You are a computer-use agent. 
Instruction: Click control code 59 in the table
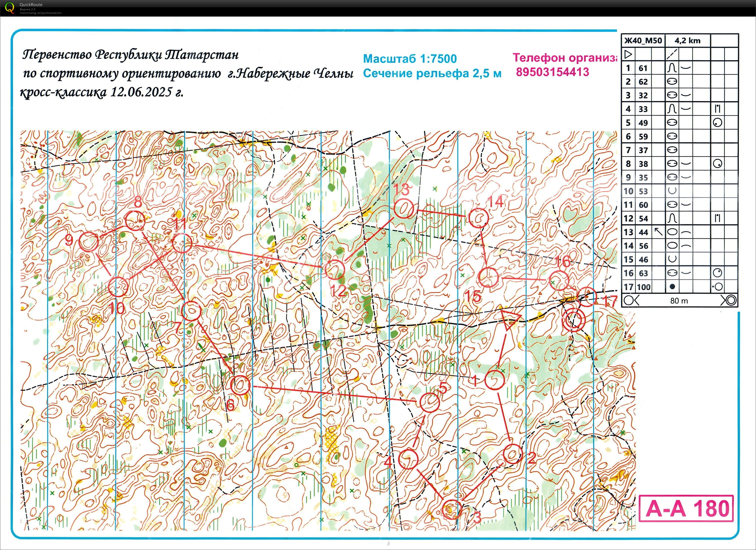643,137
